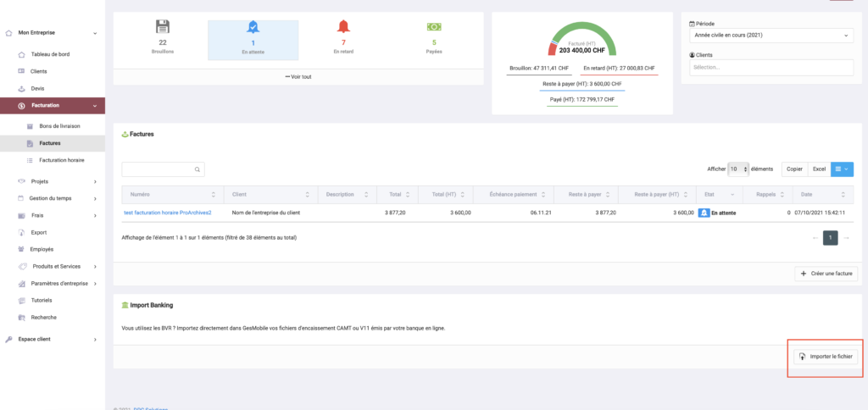This screenshot has height=410, width=868.
Task: Sort by Client column header
Action: (270, 195)
